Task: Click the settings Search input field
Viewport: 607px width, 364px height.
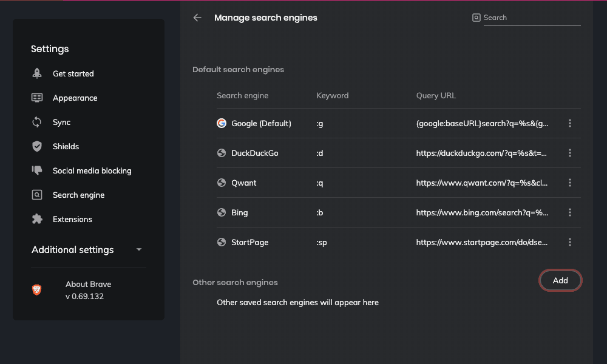Action: click(x=532, y=18)
